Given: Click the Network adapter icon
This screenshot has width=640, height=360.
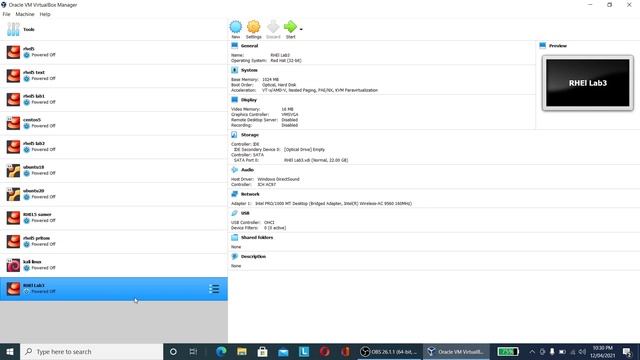Looking at the screenshot, I should point(234,194).
